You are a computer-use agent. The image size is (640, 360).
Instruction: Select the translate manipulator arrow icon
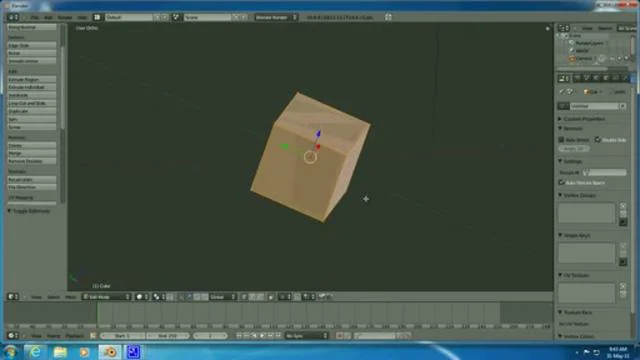pos(189,297)
